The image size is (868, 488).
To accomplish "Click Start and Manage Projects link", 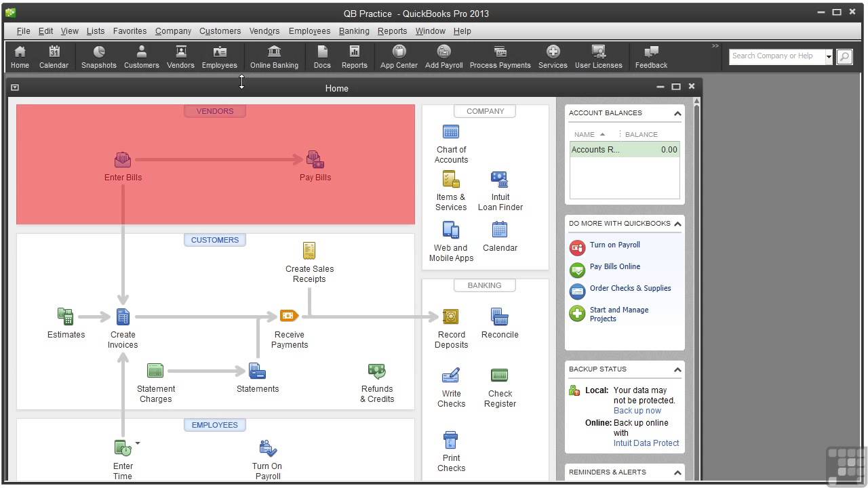I will coord(619,314).
